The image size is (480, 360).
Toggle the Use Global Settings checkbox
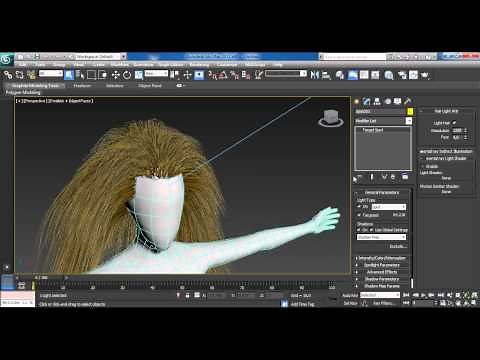(x=371, y=230)
